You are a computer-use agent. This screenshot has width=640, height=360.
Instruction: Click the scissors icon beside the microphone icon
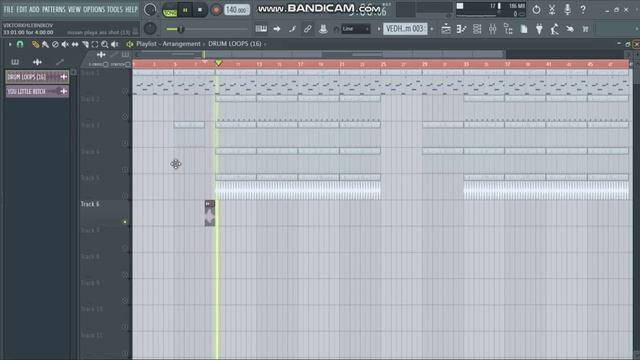click(x=552, y=10)
